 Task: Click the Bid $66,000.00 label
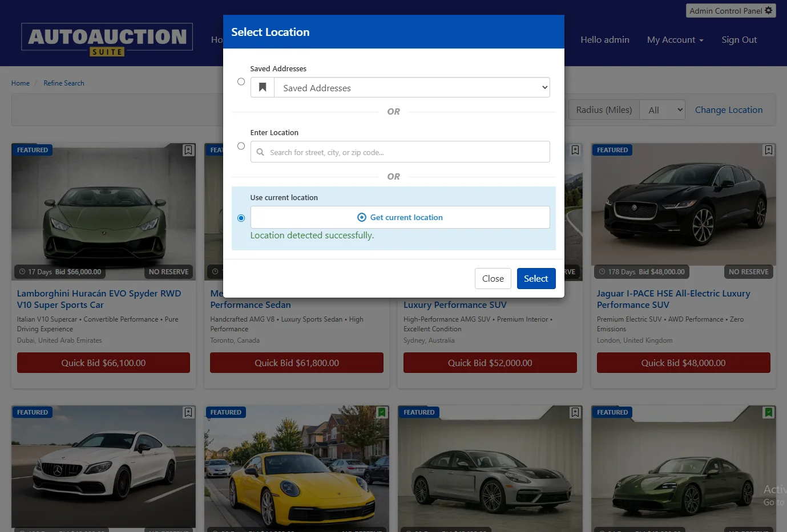point(78,272)
